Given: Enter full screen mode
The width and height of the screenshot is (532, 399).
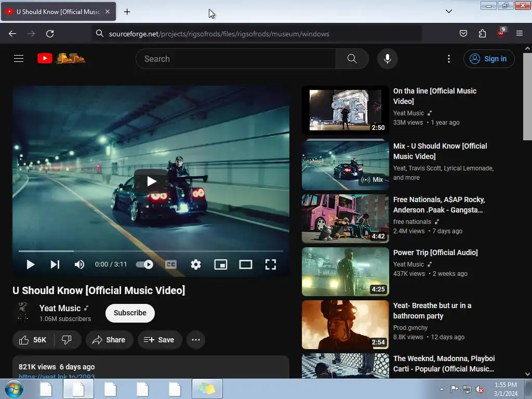Looking at the screenshot, I should coord(270,264).
